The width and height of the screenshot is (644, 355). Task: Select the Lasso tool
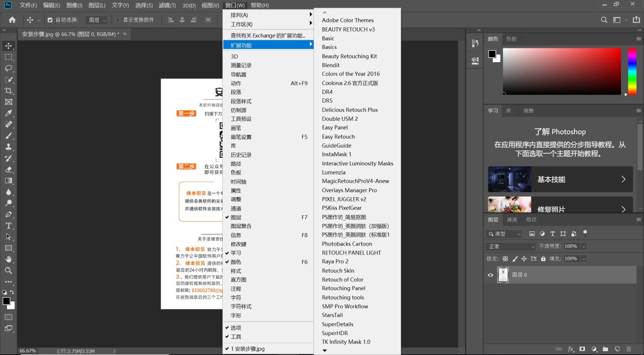coord(9,69)
